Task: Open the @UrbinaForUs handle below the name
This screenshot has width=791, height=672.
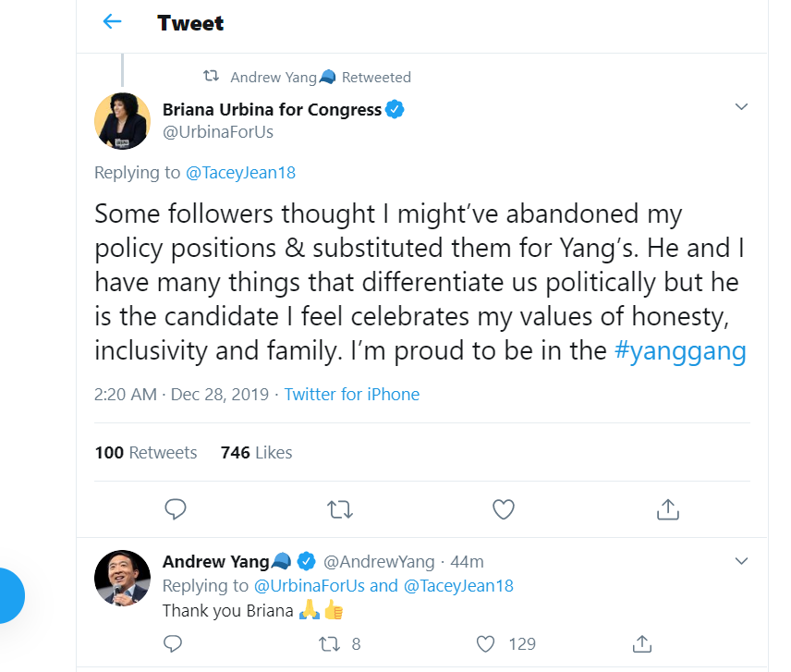Action: 217,132
